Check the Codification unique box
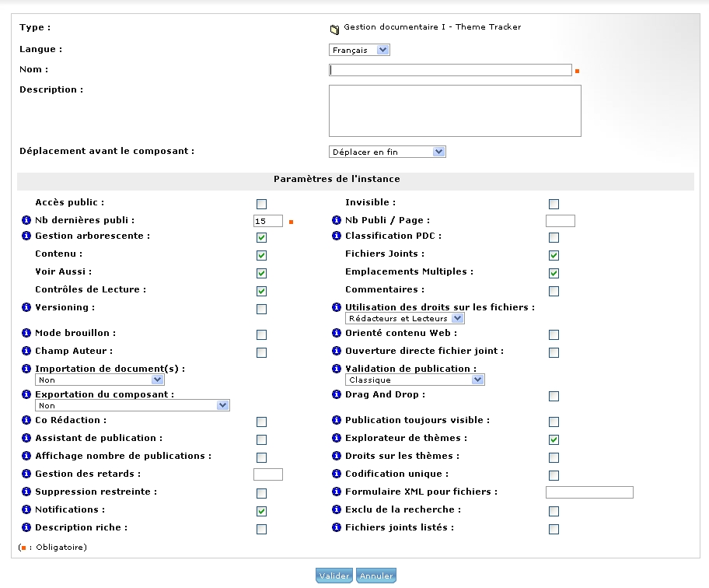Viewport: 709px width, 588px height. coord(554,475)
